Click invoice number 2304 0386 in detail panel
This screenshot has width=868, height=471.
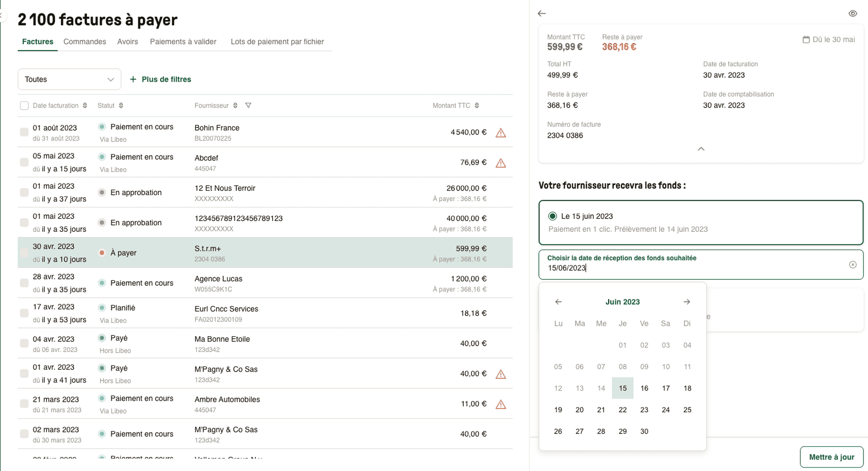[x=565, y=136]
